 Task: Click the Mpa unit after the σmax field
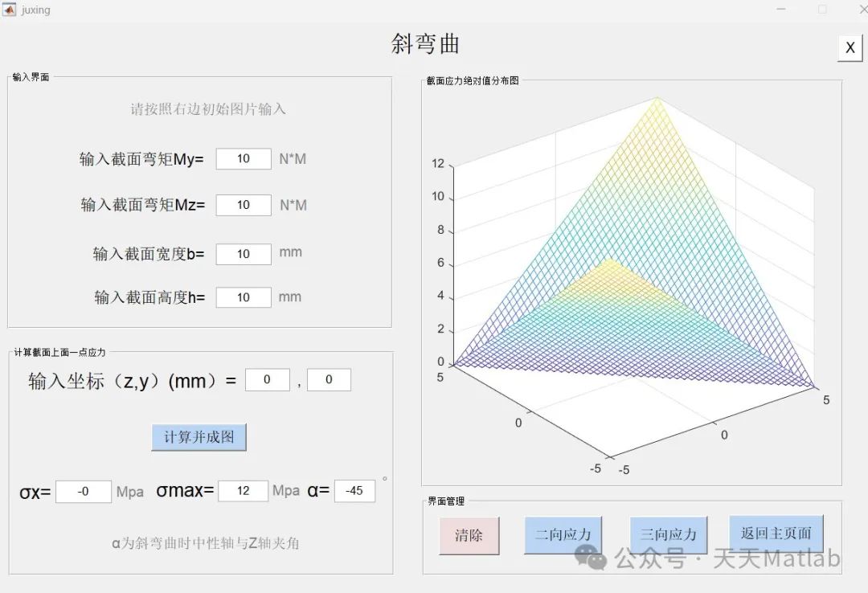(285, 491)
